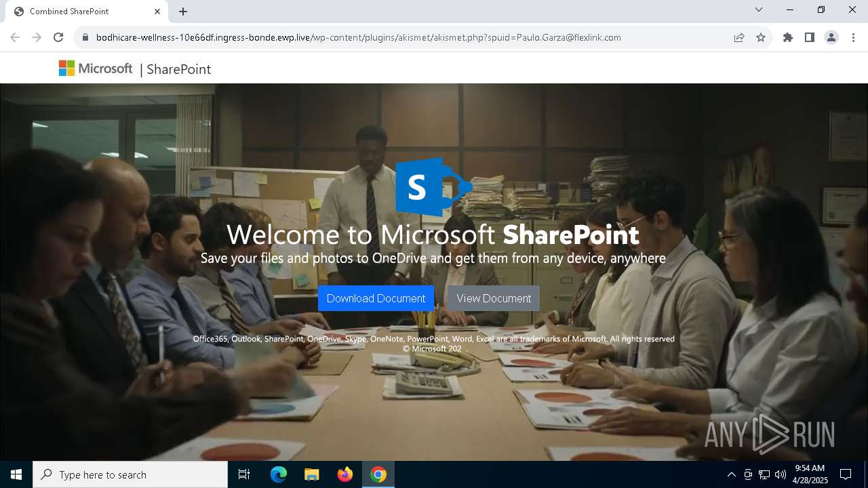The image size is (868, 488).
Task: Select the Combined SharePoint tab
Action: (x=87, y=12)
